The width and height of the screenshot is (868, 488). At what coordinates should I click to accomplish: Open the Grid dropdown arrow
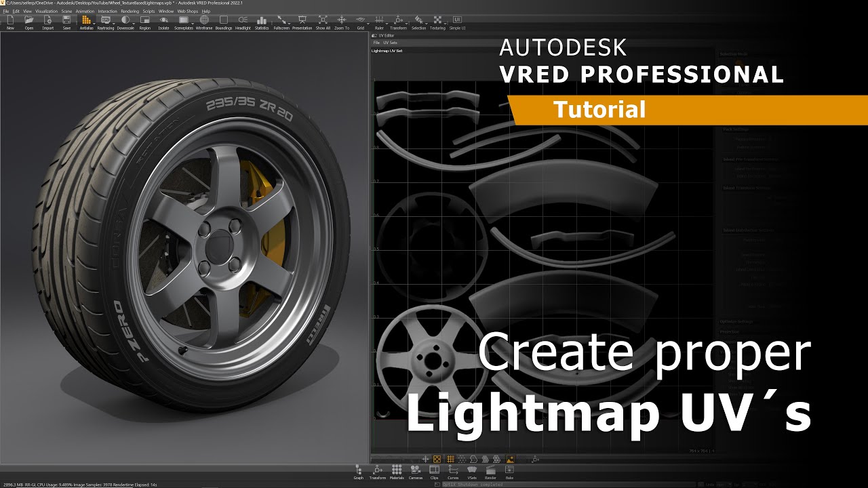(x=368, y=24)
